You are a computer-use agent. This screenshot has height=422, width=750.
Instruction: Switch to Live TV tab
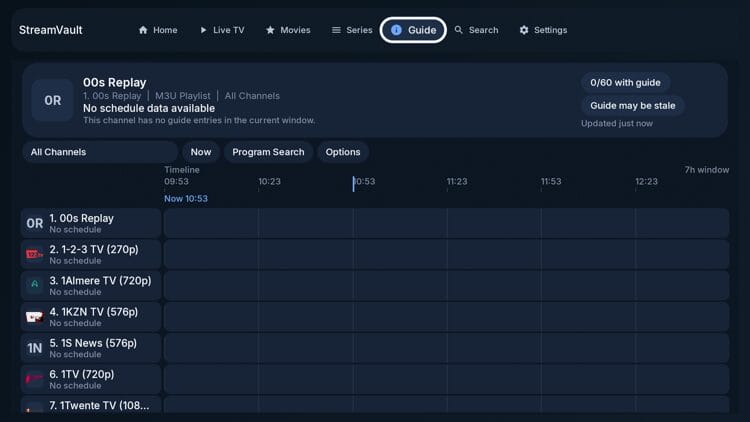tap(222, 30)
